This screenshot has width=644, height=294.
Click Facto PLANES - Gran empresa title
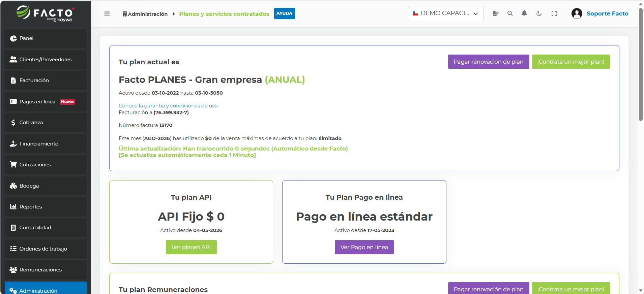click(212, 80)
